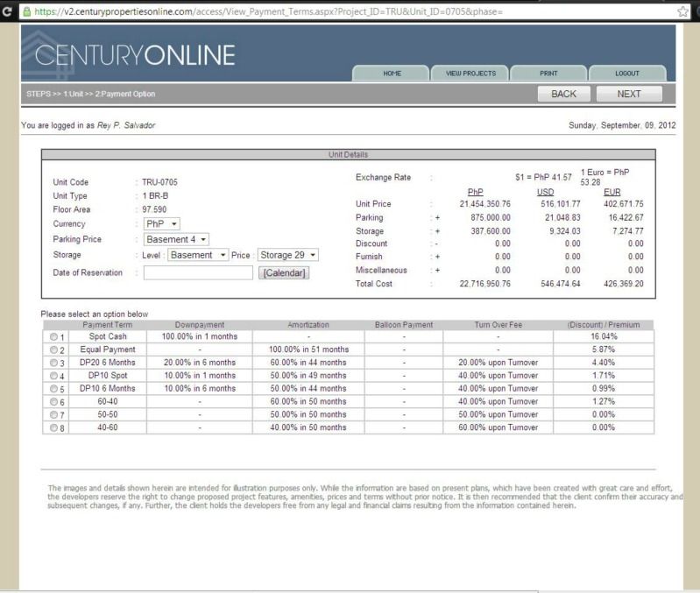
Task: Click the Date of Reservation field
Action: [198, 272]
